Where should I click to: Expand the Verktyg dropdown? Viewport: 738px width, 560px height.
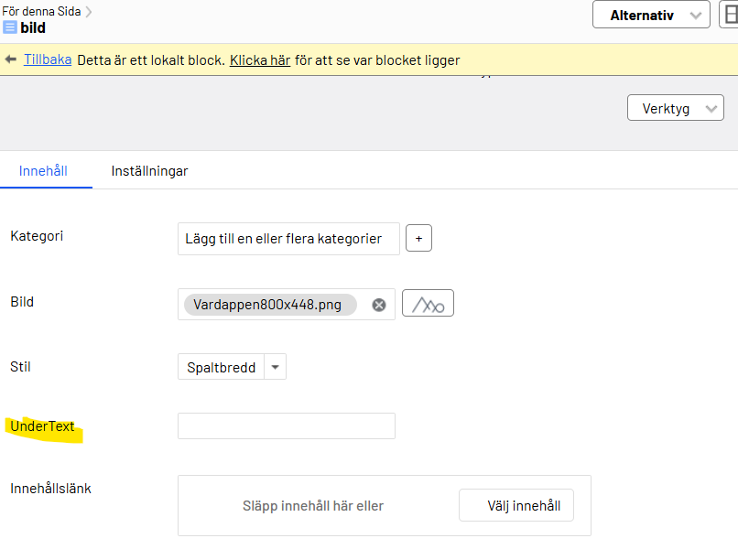tap(676, 108)
